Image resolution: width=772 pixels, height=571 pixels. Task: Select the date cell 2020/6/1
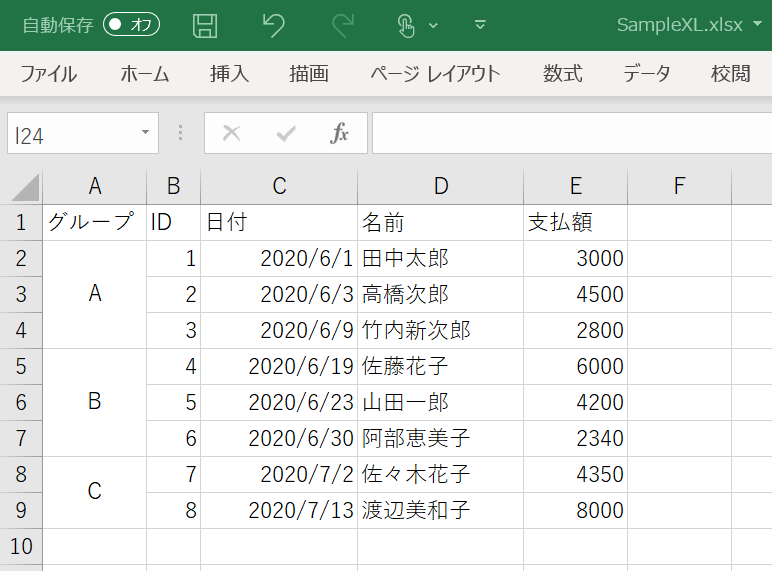[279, 258]
